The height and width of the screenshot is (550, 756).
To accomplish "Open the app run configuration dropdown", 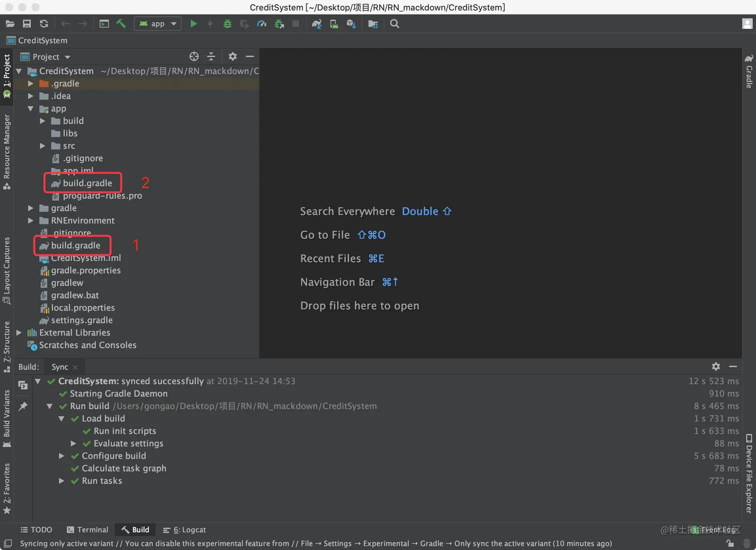I will 157,23.
